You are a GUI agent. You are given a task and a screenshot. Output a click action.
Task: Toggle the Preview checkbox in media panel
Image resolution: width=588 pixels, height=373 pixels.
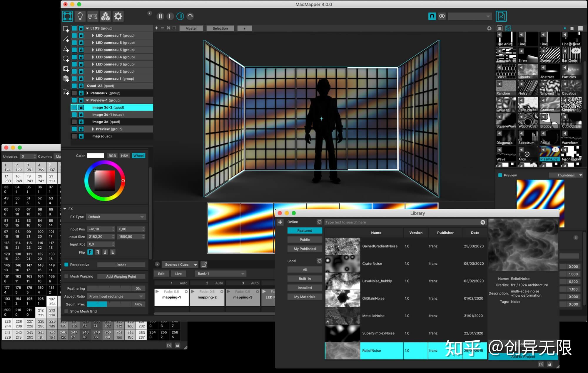pyautogui.click(x=500, y=175)
